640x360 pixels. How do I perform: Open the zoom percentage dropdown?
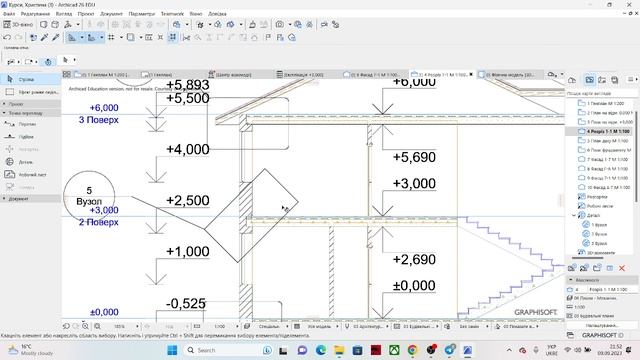(137, 326)
